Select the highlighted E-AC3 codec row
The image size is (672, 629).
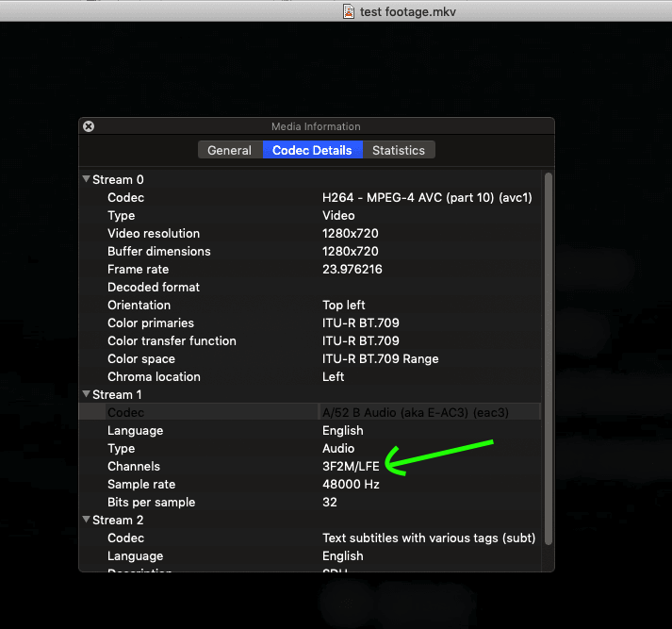tap(311, 412)
